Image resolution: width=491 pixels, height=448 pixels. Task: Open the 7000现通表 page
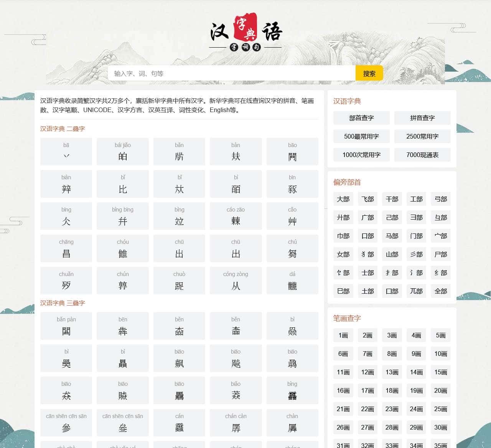[x=422, y=155]
